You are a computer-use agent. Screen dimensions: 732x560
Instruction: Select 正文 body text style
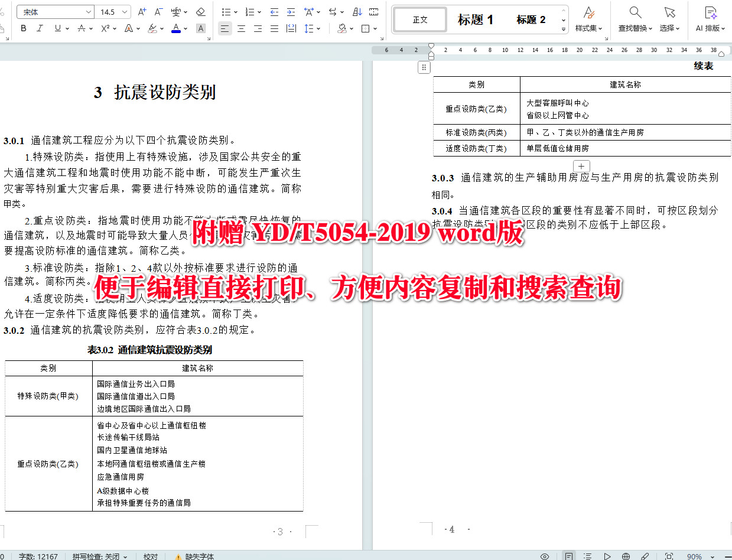tap(421, 19)
